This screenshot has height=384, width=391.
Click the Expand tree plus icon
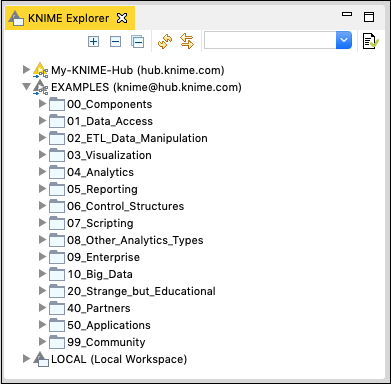tap(93, 42)
